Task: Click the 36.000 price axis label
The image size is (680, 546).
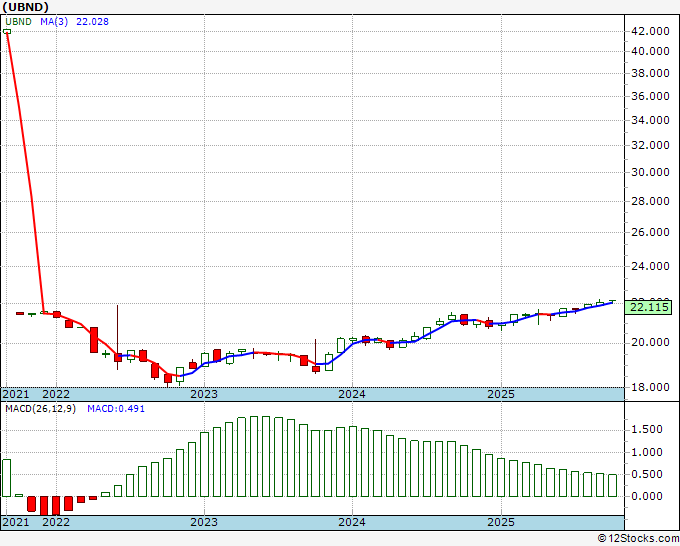Action: click(650, 96)
